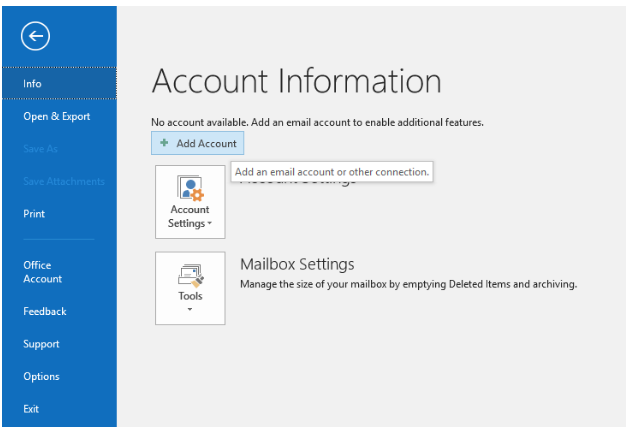630x433 pixels.
Task: Click the Account Information heading
Action: [297, 81]
